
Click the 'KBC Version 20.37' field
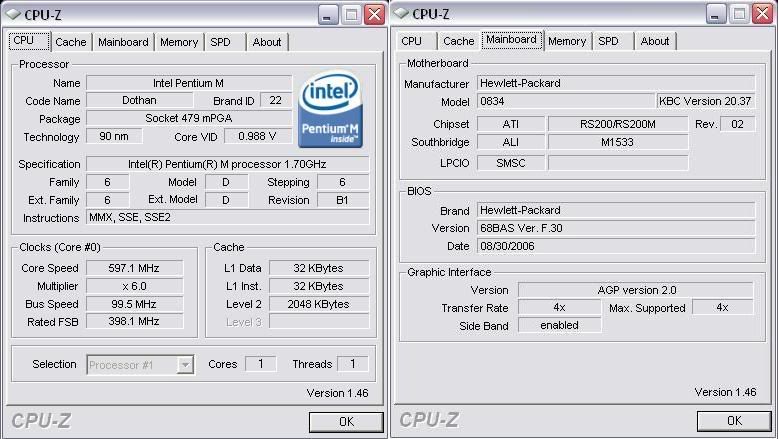(x=705, y=101)
